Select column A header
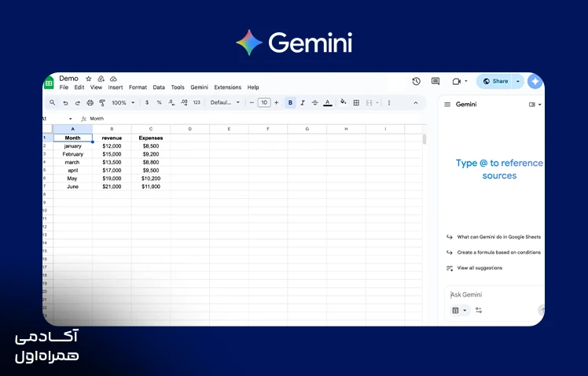Image resolution: width=588 pixels, height=376 pixels. (x=73, y=129)
